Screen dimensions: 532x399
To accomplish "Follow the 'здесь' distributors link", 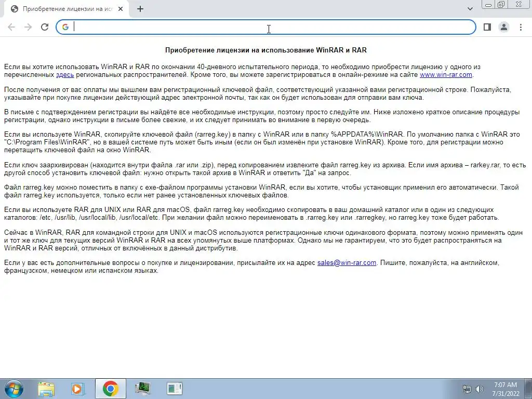I will pyautogui.click(x=65, y=75).
